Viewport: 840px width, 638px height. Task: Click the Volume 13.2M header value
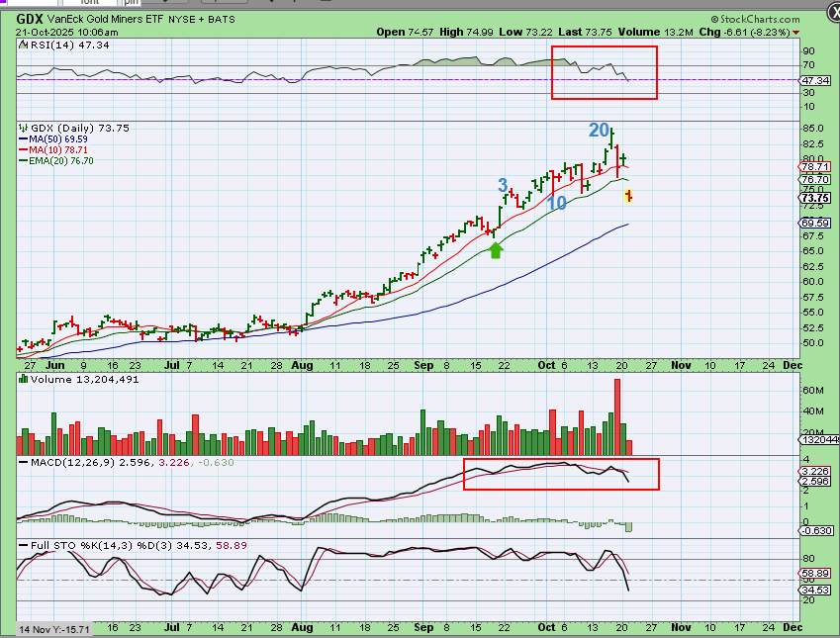tap(655, 32)
